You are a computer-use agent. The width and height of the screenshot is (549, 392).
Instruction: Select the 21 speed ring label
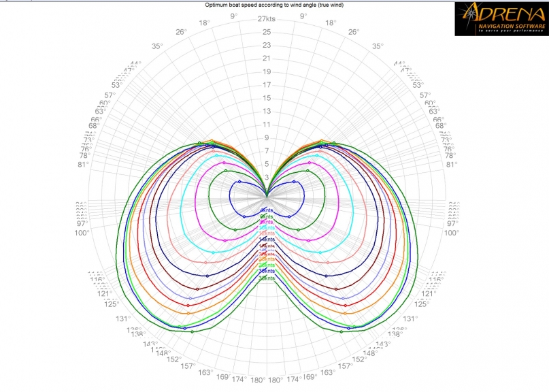tap(267, 59)
